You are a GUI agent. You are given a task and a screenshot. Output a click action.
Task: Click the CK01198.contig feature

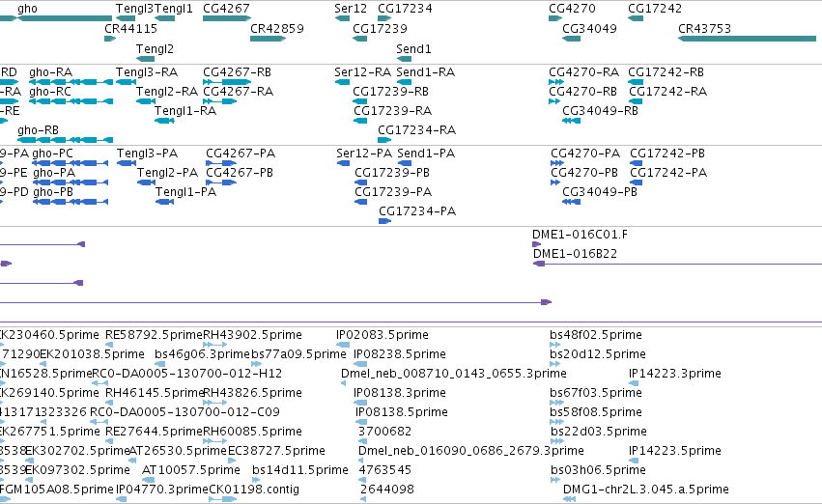click(254, 490)
